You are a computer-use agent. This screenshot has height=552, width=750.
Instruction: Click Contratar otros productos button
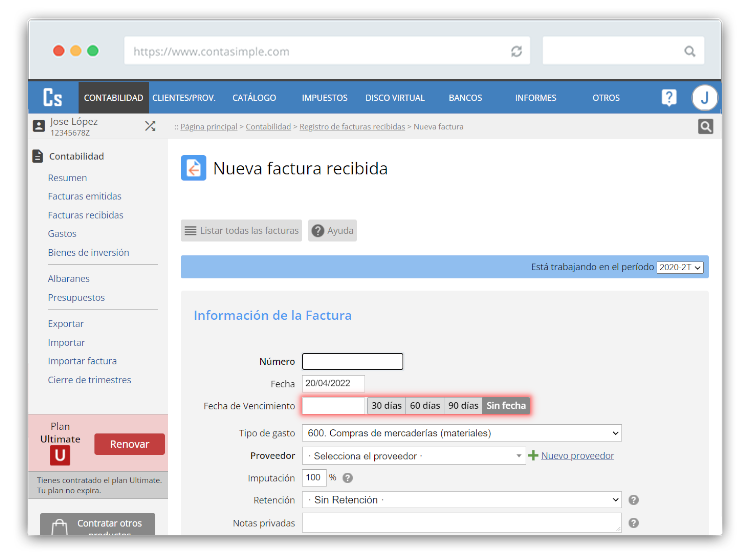(98, 524)
